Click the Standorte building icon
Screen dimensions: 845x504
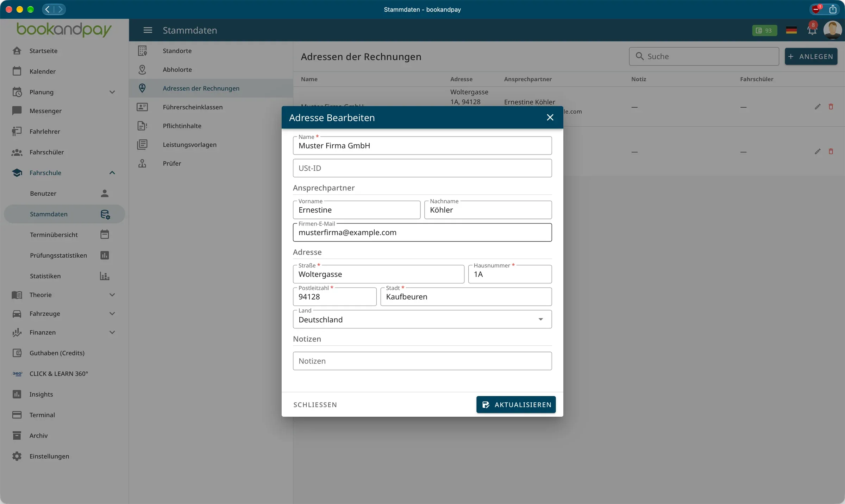point(142,51)
